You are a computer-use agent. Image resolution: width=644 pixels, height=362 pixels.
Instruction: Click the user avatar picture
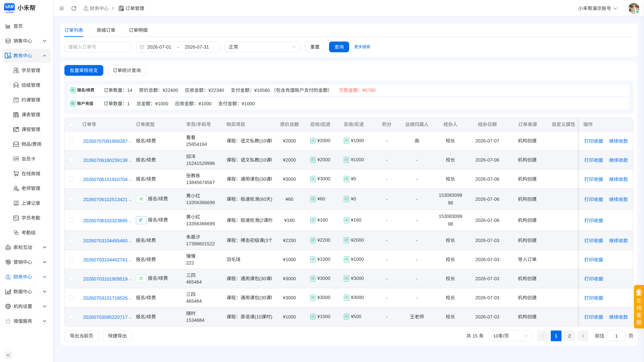pos(633,8)
